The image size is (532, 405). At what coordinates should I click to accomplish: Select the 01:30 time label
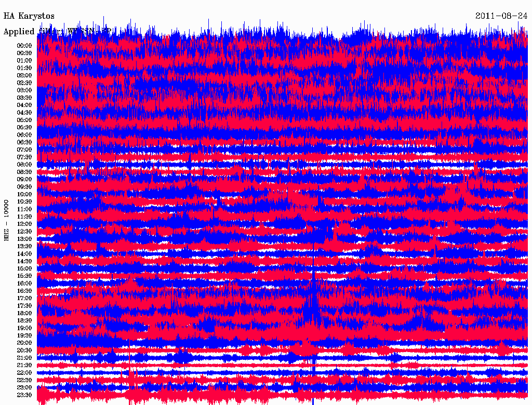click(24, 68)
